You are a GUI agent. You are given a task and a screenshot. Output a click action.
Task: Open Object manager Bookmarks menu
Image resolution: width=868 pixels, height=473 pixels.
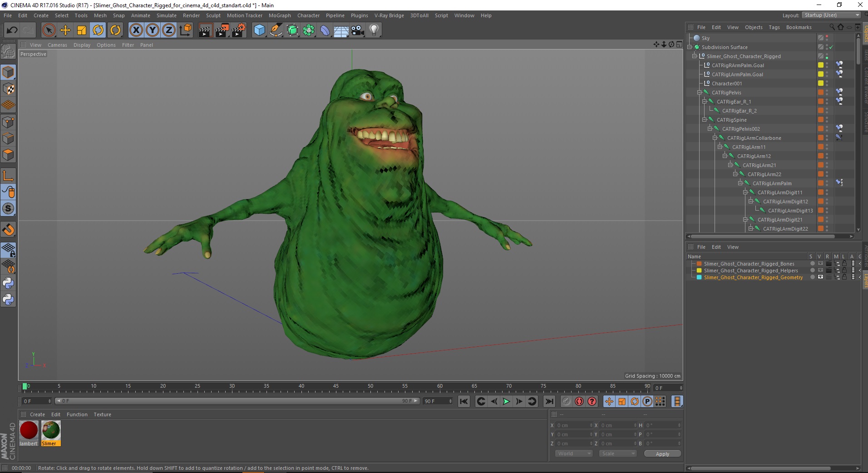[799, 27]
